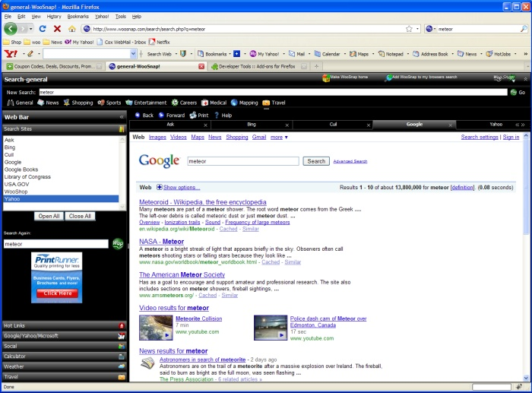Select the Travel search category
The height and width of the screenshot is (393, 532).
pyautogui.click(x=274, y=103)
